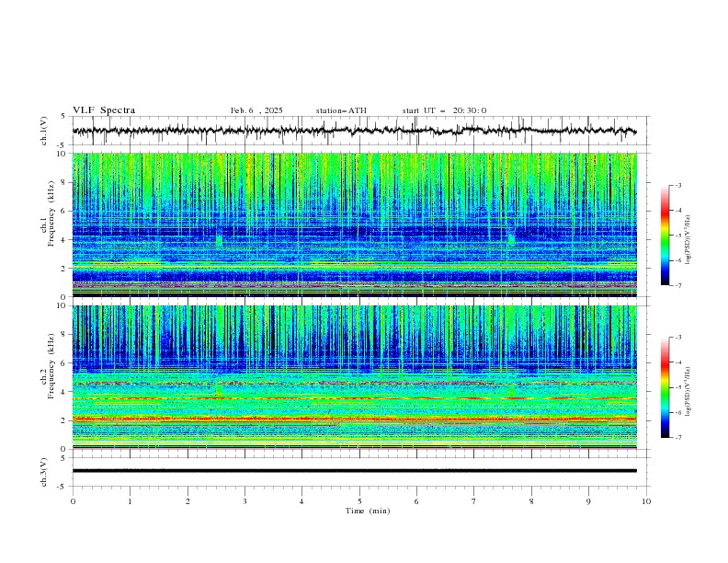Click time axis tick label "6"
Image resolution: width=728 pixels, height=563 pixels.
(416, 501)
